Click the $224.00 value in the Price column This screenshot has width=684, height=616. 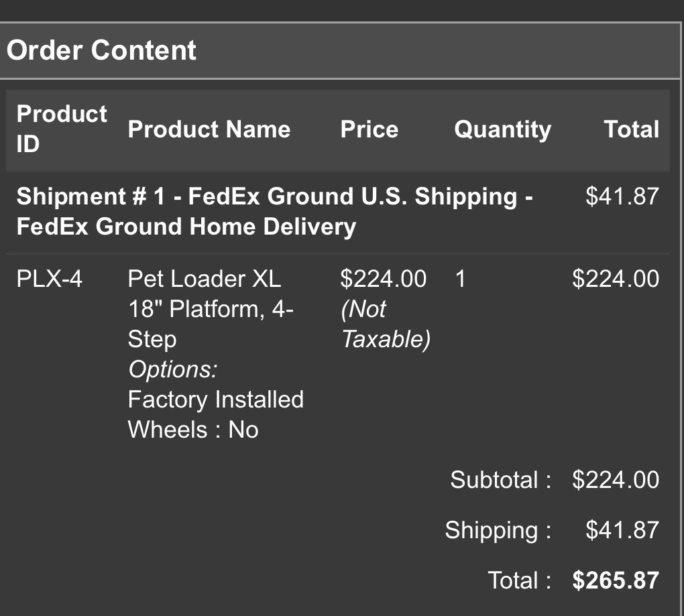tap(383, 279)
